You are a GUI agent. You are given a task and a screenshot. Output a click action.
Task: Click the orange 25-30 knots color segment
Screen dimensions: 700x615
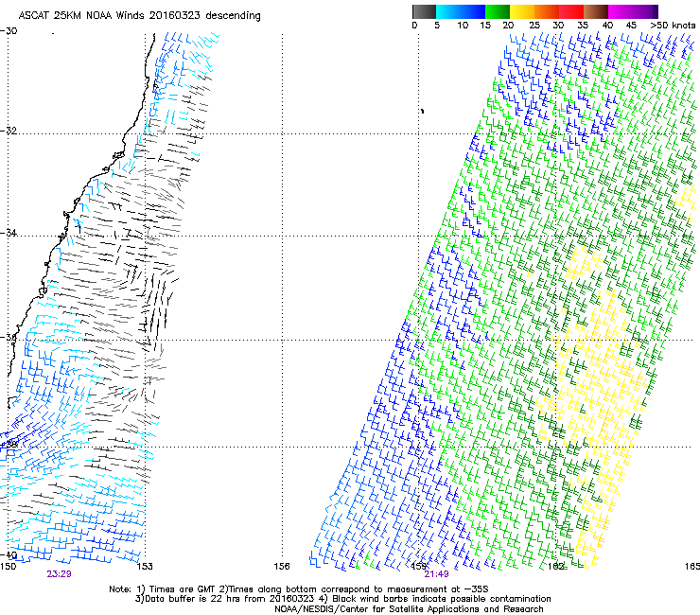tap(547, 11)
